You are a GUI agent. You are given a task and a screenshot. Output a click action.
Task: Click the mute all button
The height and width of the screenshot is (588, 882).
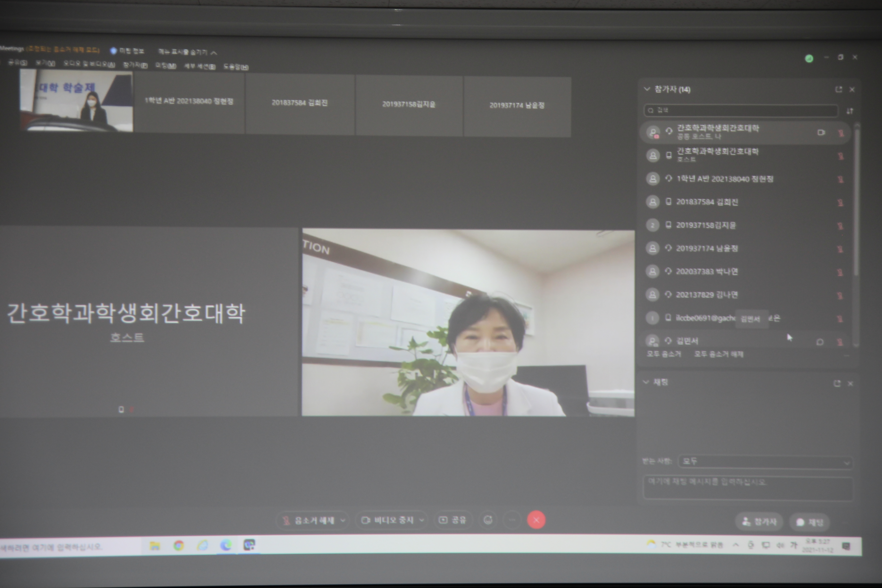click(x=664, y=354)
